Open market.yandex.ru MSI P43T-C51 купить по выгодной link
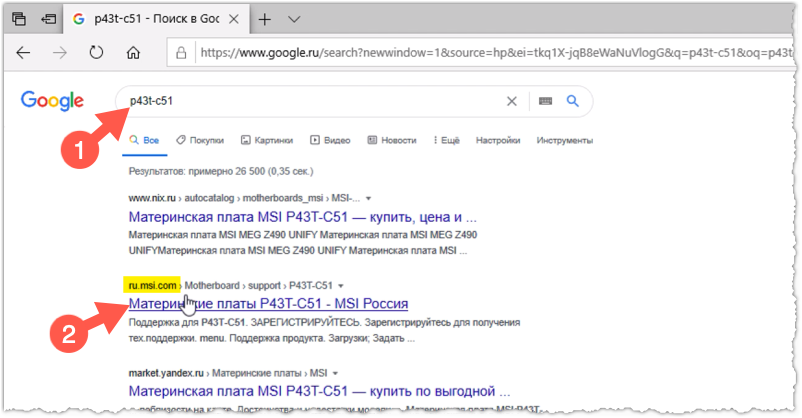 pyautogui.click(x=319, y=391)
